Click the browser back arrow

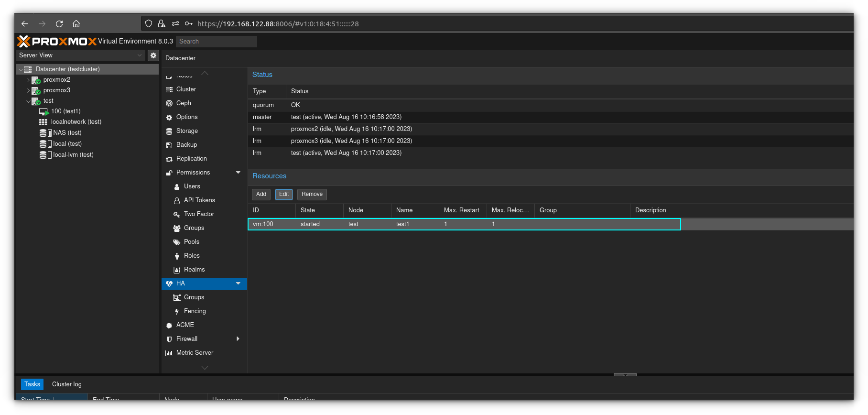[x=25, y=23]
